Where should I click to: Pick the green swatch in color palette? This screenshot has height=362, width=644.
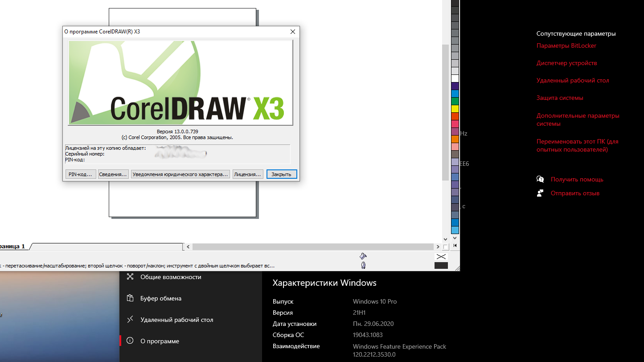[x=455, y=101]
